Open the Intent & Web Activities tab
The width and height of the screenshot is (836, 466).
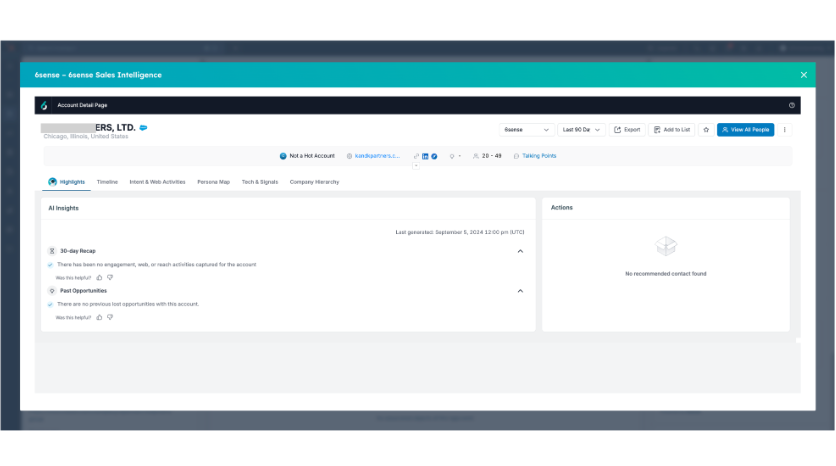click(x=157, y=182)
